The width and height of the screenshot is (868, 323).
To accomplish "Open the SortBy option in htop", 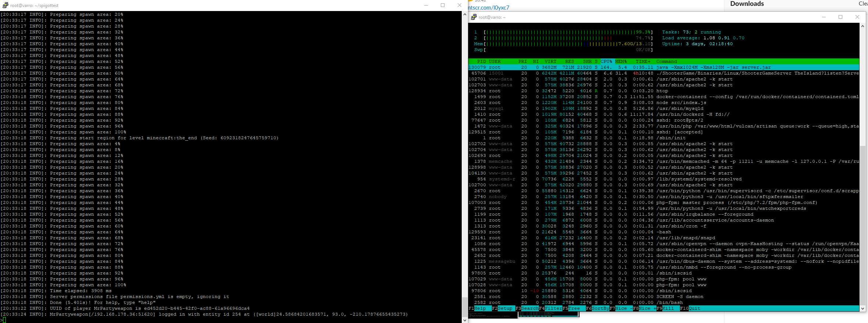I will click(600, 308).
